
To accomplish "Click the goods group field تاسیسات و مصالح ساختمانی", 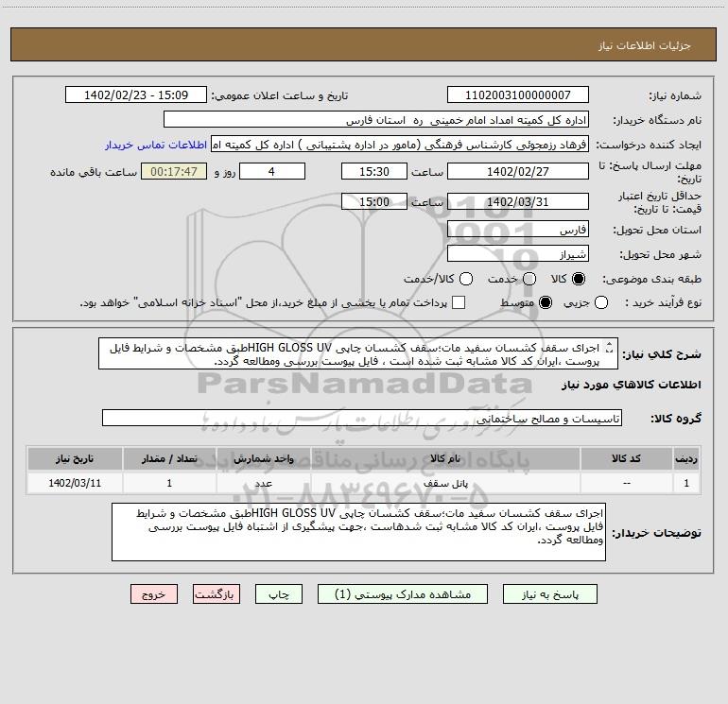I will point(362,418).
